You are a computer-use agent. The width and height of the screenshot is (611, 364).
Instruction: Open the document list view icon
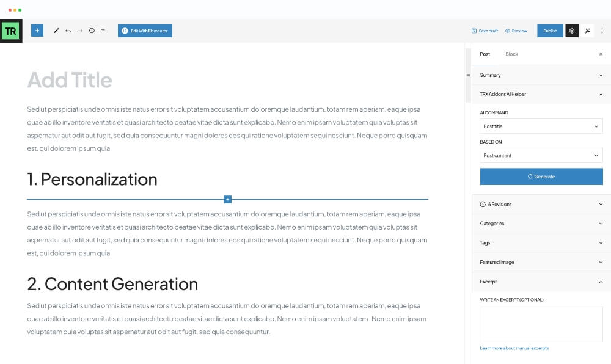click(x=104, y=31)
